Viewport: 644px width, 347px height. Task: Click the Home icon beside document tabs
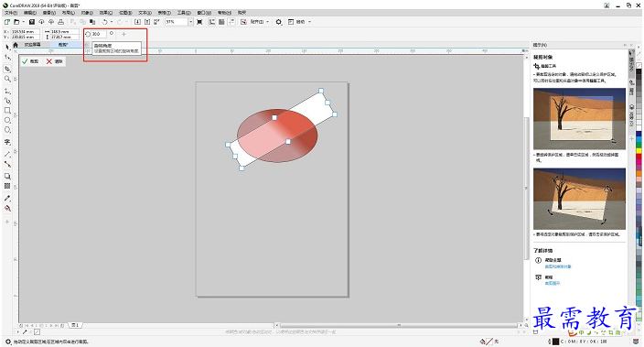click(x=16, y=44)
